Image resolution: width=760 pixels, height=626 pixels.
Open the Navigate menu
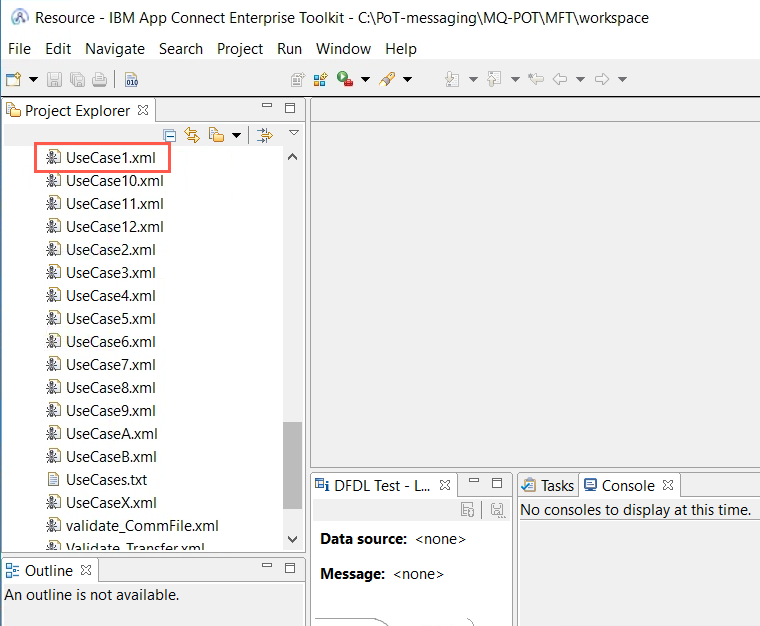tap(115, 49)
